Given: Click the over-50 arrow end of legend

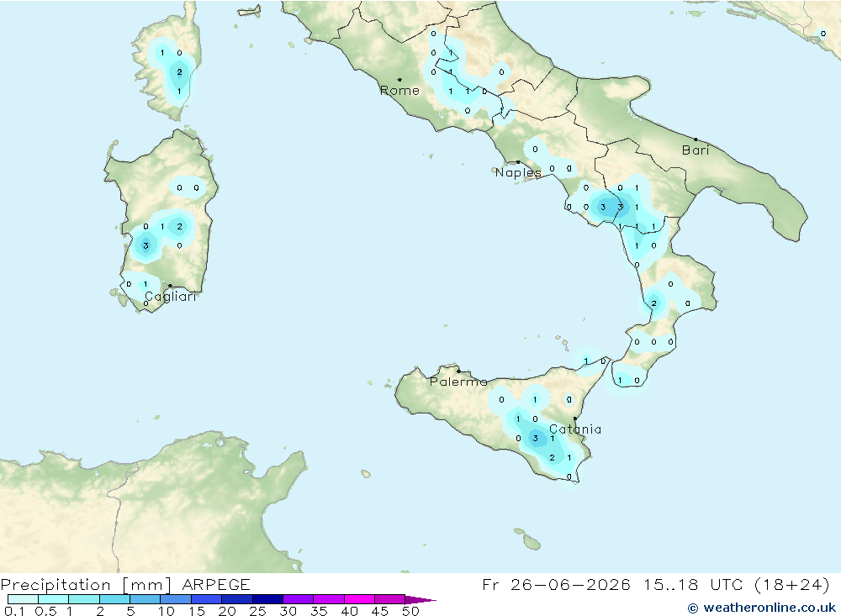Looking at the screenshot, I should pos(420,599).
